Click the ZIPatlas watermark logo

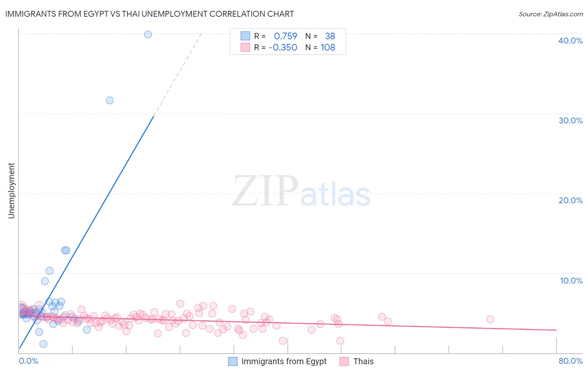pos(301,191)
